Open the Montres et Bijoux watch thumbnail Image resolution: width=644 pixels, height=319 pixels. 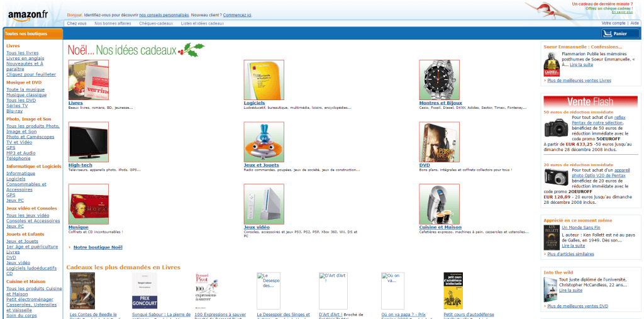point(439,80)
